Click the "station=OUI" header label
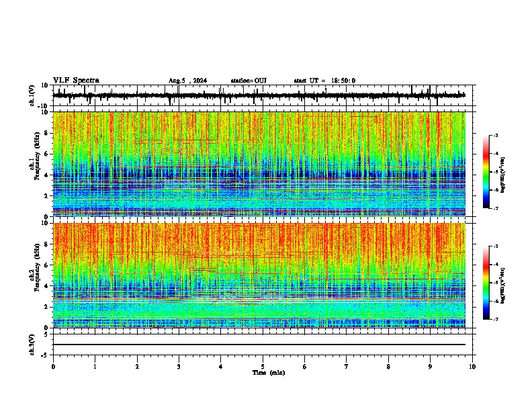 point(249,81)
